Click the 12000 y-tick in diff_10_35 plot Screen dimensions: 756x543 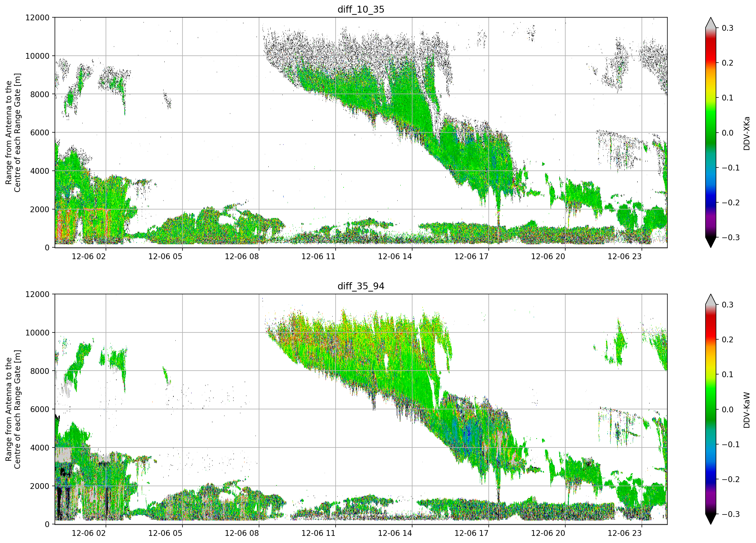point(37,17)
